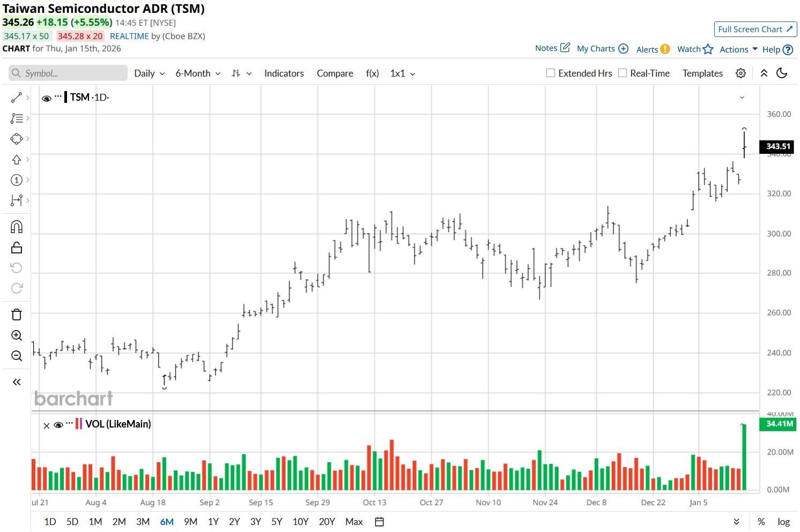The image size is (800, 532).
Task: Select the 9M range
Action: 190,522
